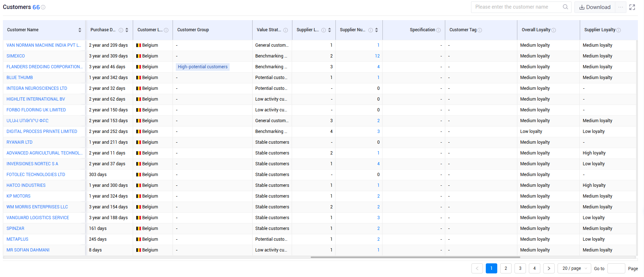Open FORBO FLOORING UK LIMITED link
Viewport: 644px width, 277px height.
coord(36,110)
